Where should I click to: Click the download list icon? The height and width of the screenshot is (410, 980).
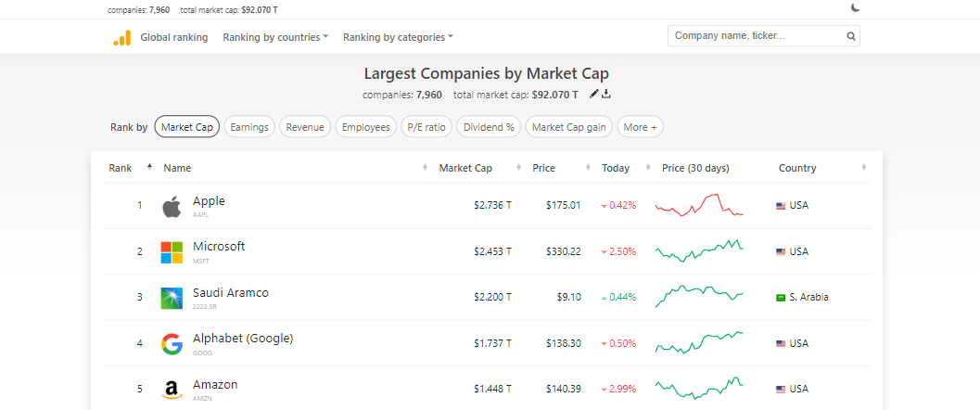click(x=605, y=95)
